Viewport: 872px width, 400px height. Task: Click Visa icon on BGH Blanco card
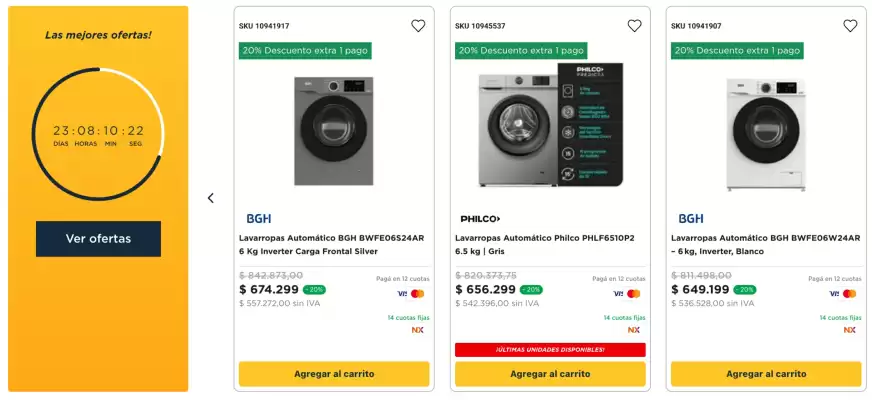pyautogui.click(x=834, y=293)
